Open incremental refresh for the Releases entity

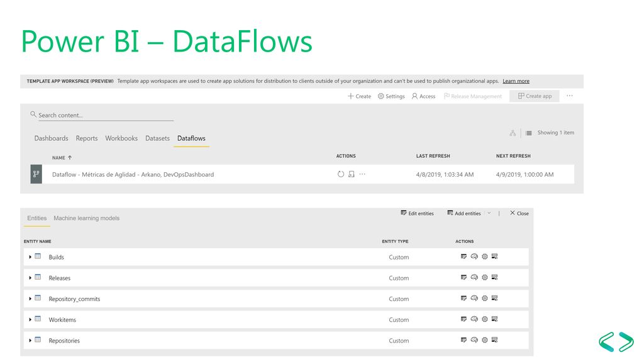tap(495, 277)
